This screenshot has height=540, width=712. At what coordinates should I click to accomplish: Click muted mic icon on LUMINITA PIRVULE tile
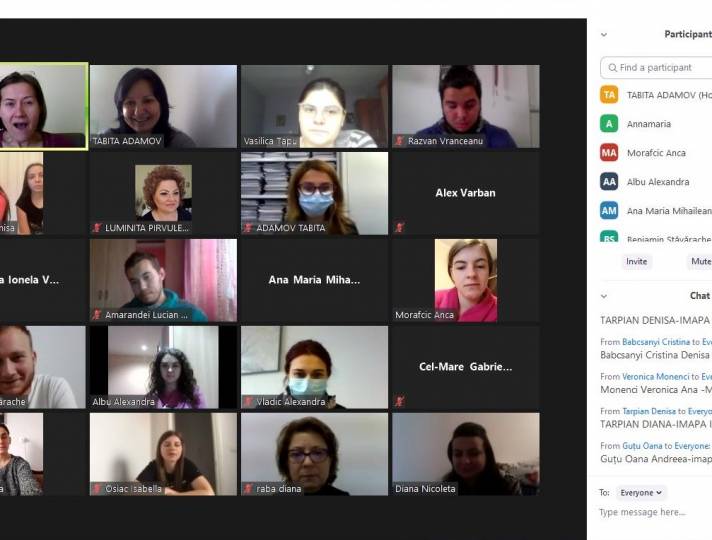[97, 228]
